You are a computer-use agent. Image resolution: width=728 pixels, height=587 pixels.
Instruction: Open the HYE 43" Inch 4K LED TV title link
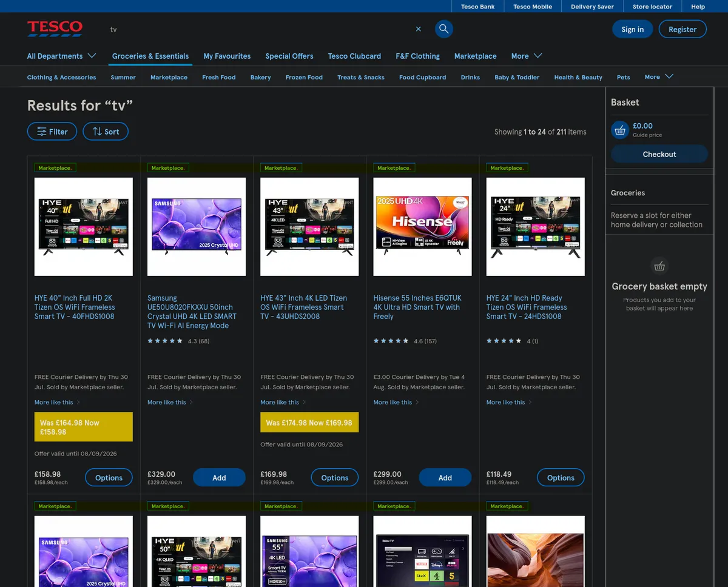coord(304,307)
